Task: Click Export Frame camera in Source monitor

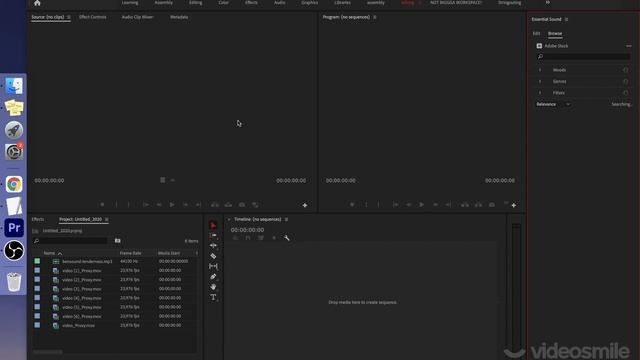Action: (x=242, y=204)
